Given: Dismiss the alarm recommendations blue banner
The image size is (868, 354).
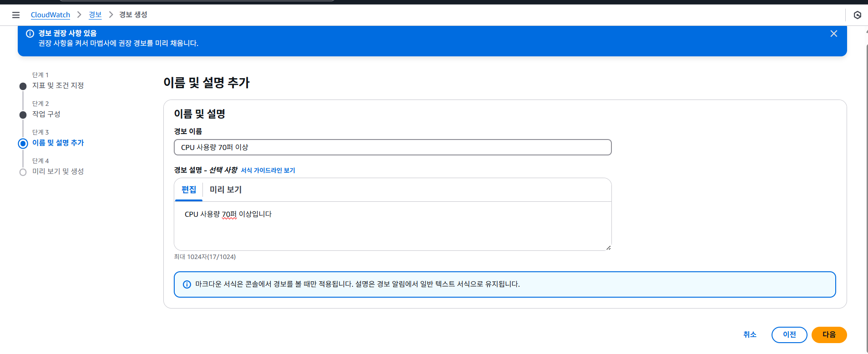Looking at the screenshot, I should (833, 34).
